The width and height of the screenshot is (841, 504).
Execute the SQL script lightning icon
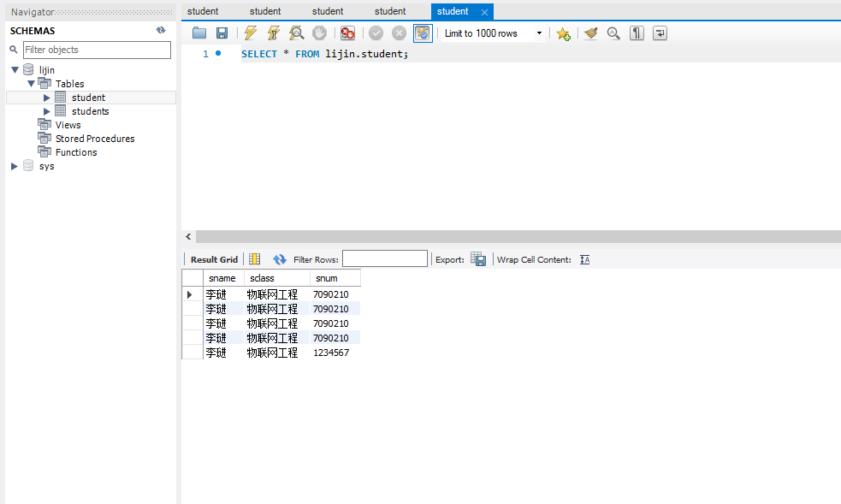coord(251,33)
